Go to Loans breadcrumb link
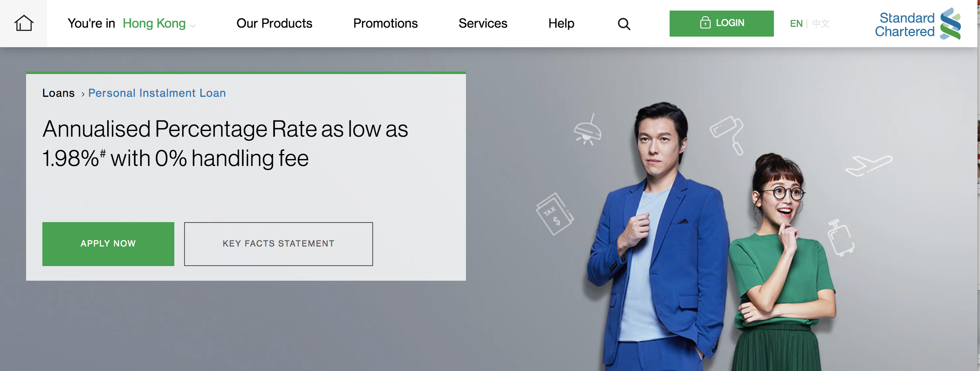 (x=59, y=93)
